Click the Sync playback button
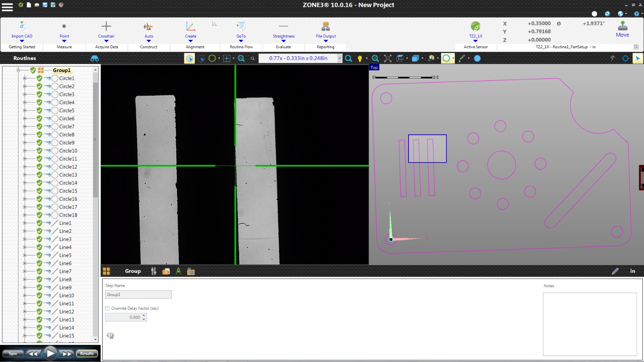 pyautogui.click(x=13, y=353)
